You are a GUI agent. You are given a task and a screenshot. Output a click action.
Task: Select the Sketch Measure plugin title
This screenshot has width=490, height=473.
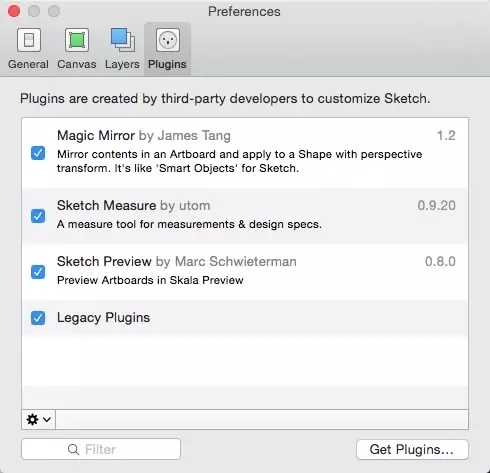(107, 205)
